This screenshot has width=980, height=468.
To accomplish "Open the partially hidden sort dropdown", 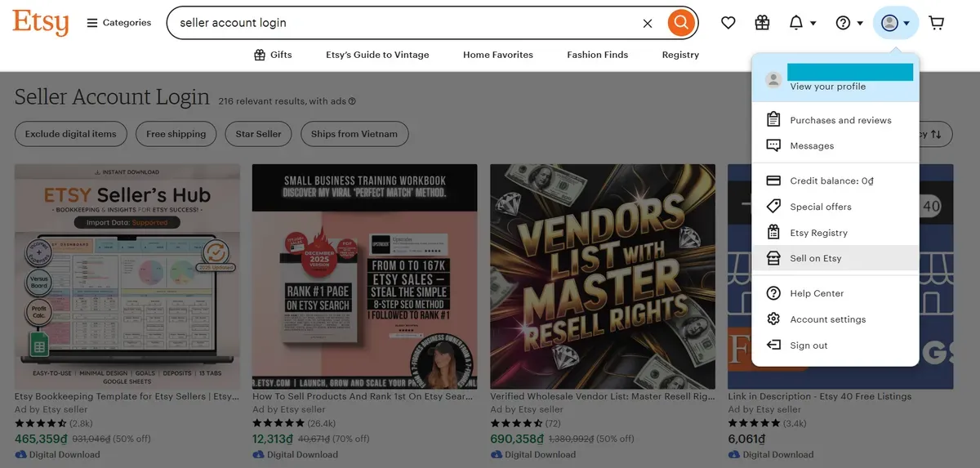I will click(x=935, y=134).
